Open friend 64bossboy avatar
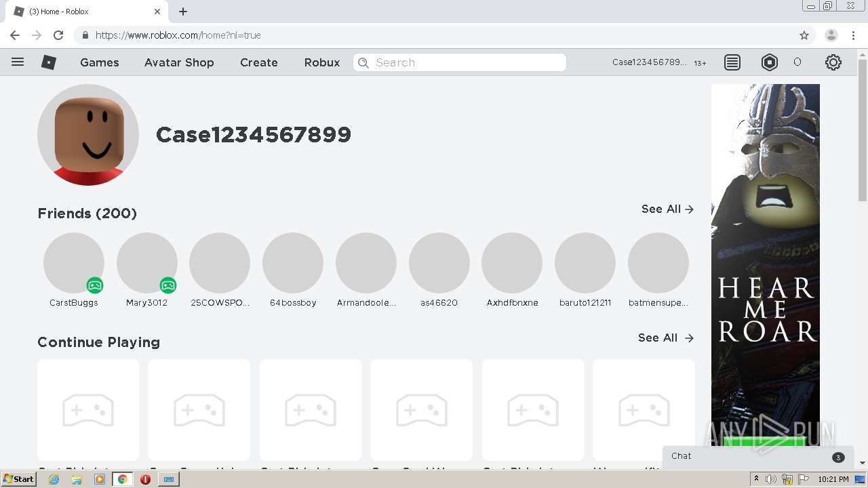 point(293,263)
